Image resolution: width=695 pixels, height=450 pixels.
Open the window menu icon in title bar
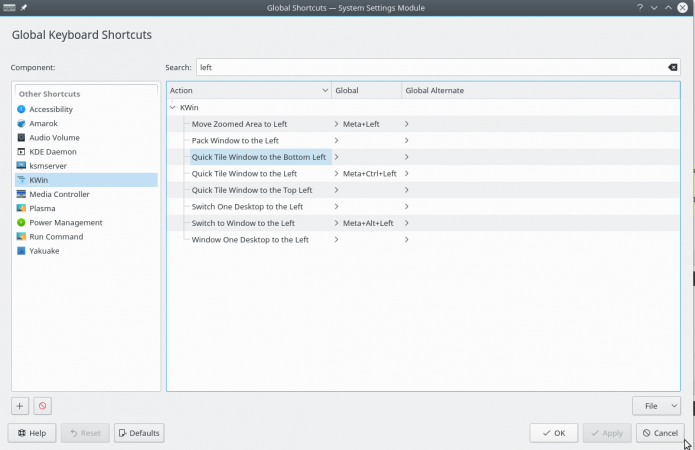click(x=9, y=8)
